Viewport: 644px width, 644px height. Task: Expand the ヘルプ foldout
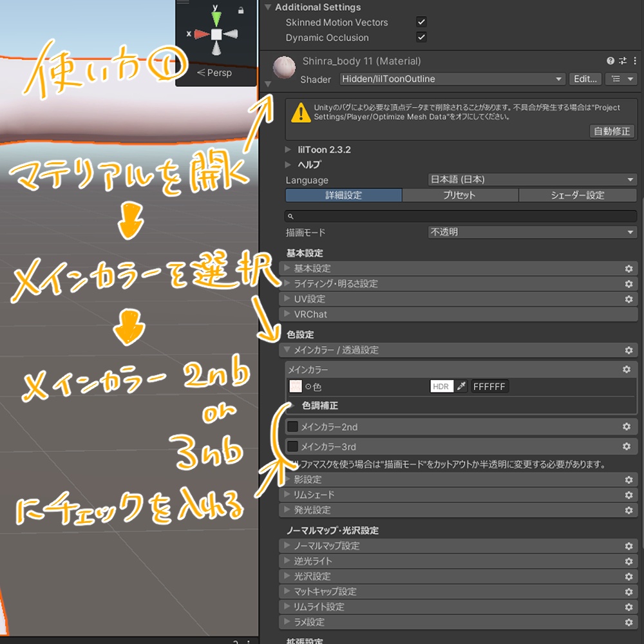288,165
